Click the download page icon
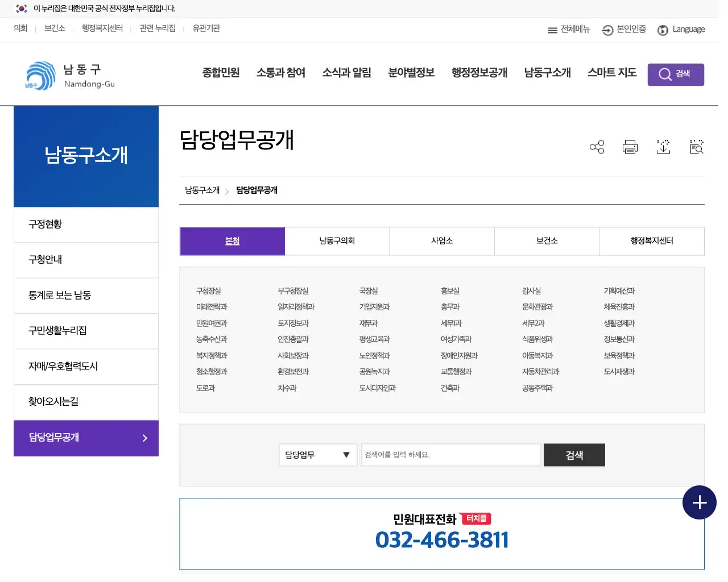The height and width of the screenshot is (582, 728). [663, 147]
